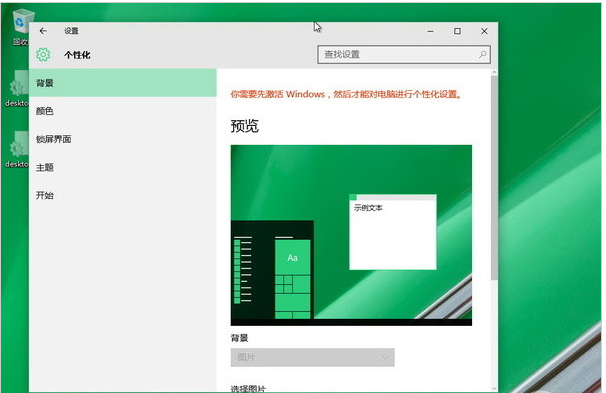Click the desktop preview image

[x=351, y=235]
